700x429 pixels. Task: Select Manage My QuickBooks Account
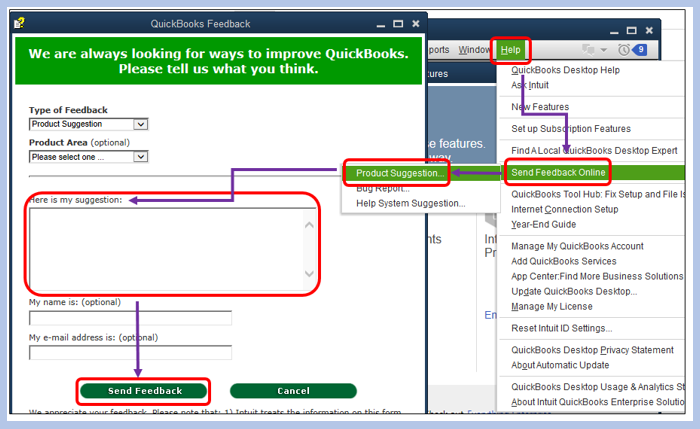point(577,246)
